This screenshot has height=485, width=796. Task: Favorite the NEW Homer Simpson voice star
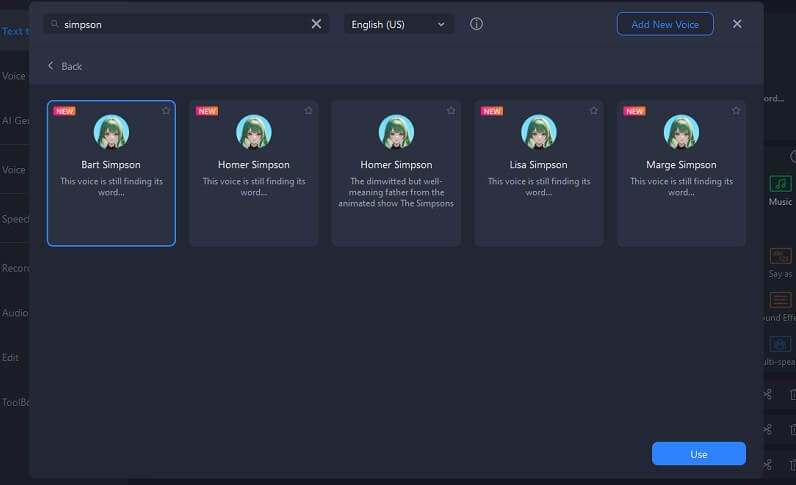[x=308, y=111]
